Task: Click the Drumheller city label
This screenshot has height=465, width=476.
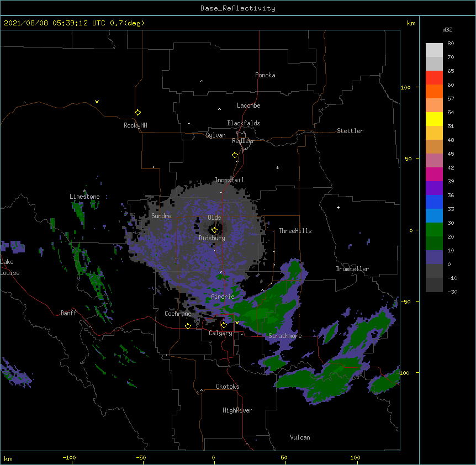Action: click(352, 269)
